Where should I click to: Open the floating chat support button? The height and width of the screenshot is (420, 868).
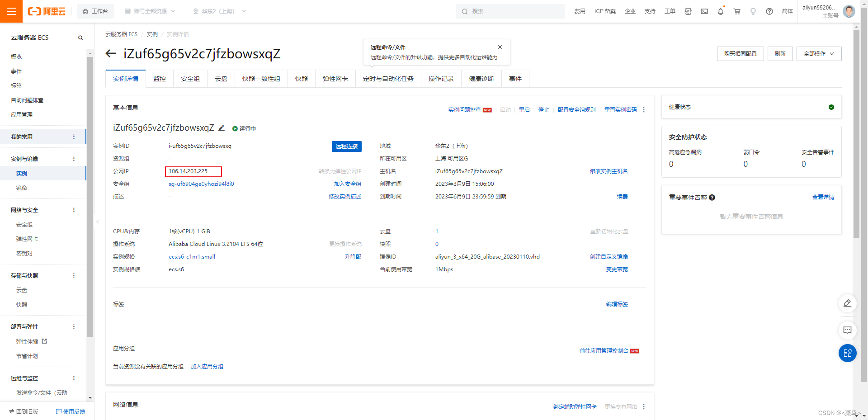tap(848, 330)
